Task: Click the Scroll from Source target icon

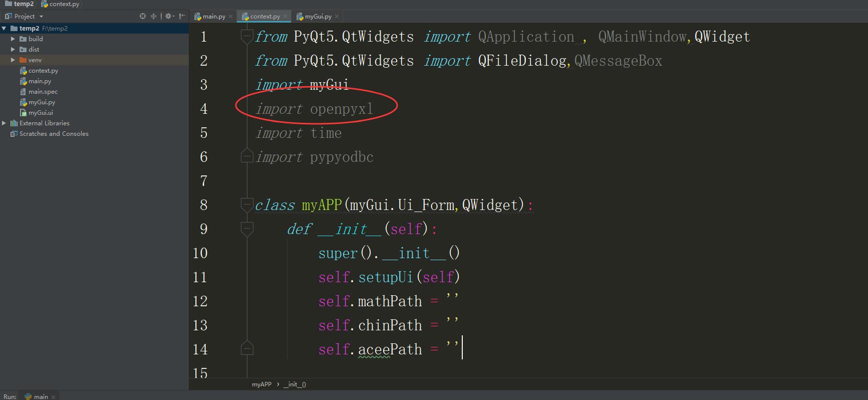Action: 143,16
